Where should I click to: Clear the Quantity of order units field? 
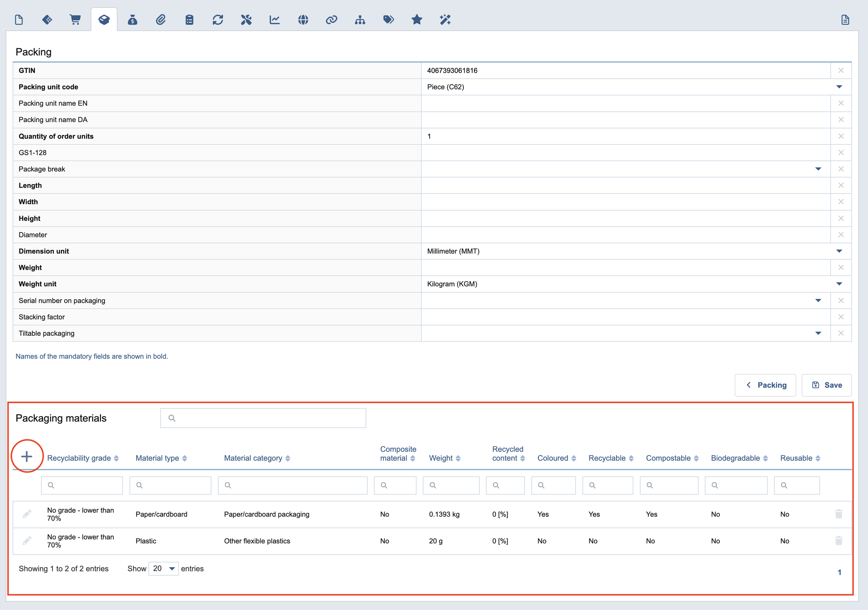coord(841,136)
